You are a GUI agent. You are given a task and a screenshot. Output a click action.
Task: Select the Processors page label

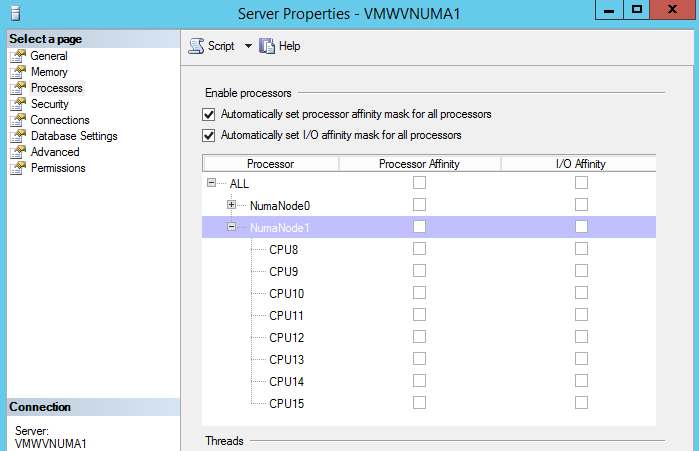(56, 88)
